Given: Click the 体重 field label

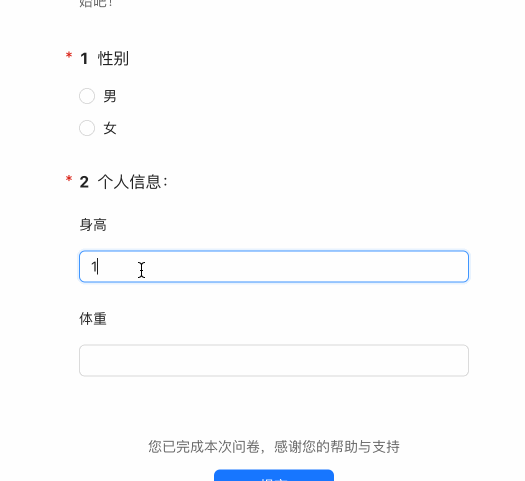Looking at the screenshot, I should point(93,319).
